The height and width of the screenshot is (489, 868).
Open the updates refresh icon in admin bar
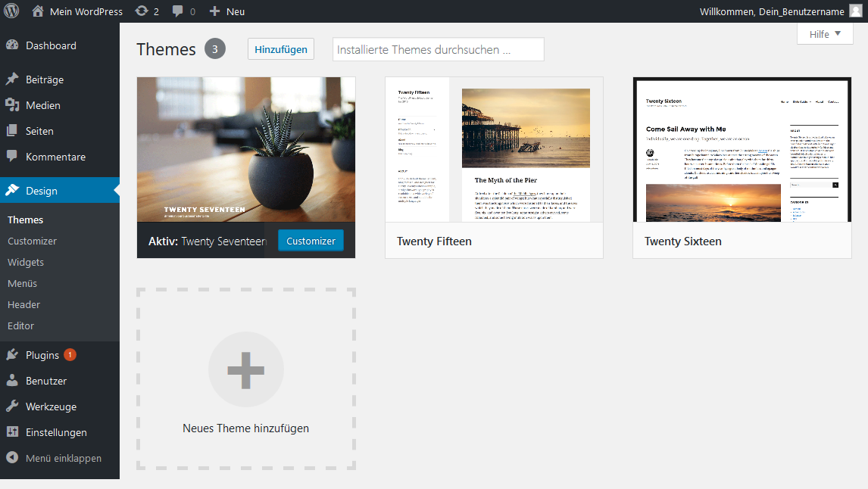pyautogui.click(x=142, y=11)
